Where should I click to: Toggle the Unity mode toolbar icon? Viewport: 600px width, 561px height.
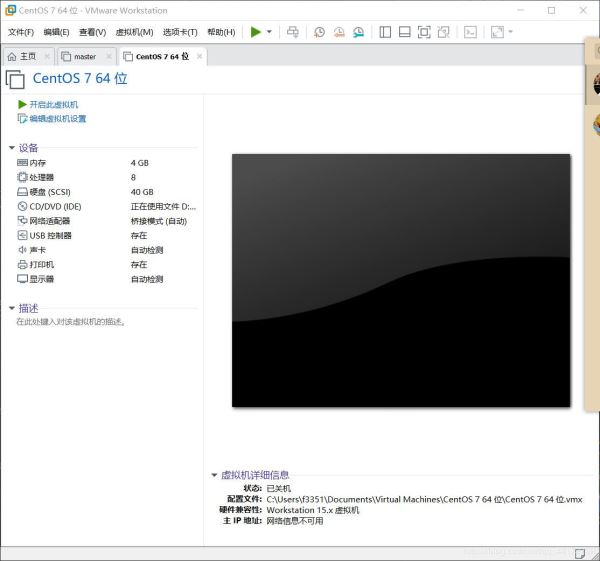click(443, 32)
